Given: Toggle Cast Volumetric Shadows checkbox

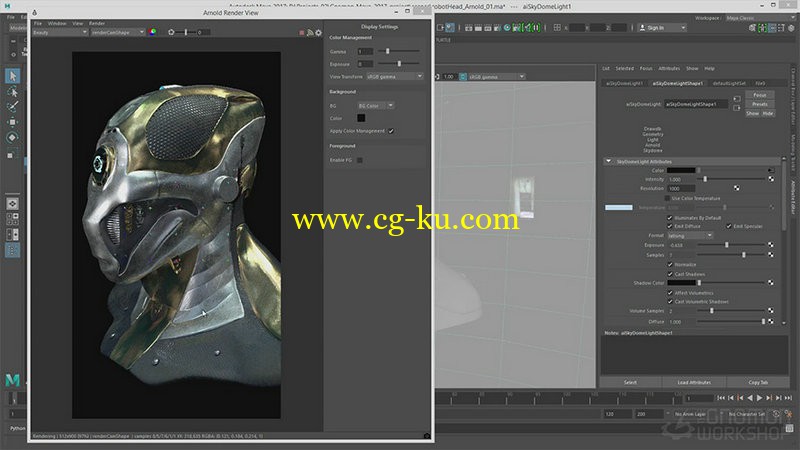Looking at the screenshot, I should (670, 302).
